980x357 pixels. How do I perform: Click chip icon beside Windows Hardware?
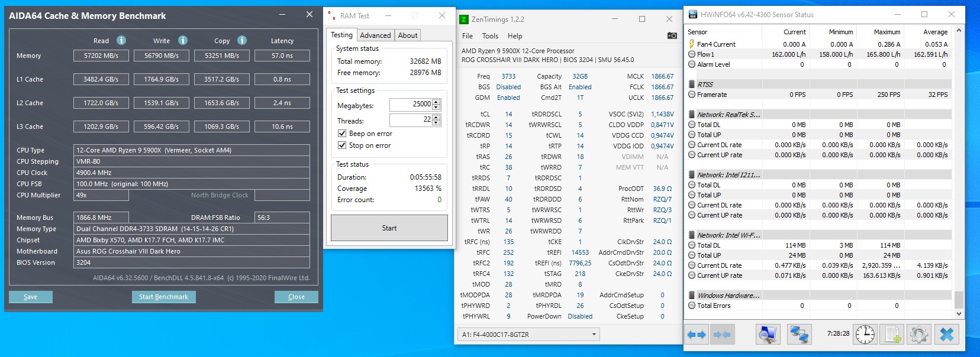[692, 296]
